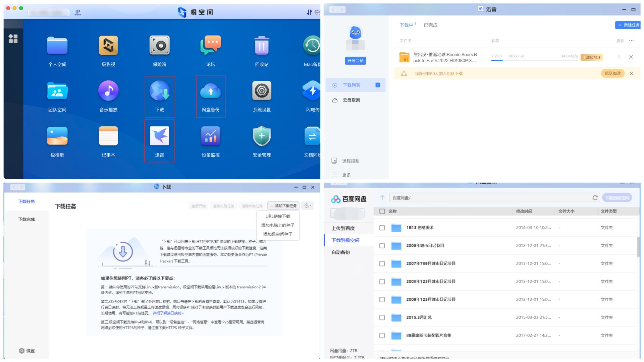644x362 pixels.
Task: Open the speed limit dropdown next to 添加下载任务
Action: pyautogui.click(x=308, y=206)
